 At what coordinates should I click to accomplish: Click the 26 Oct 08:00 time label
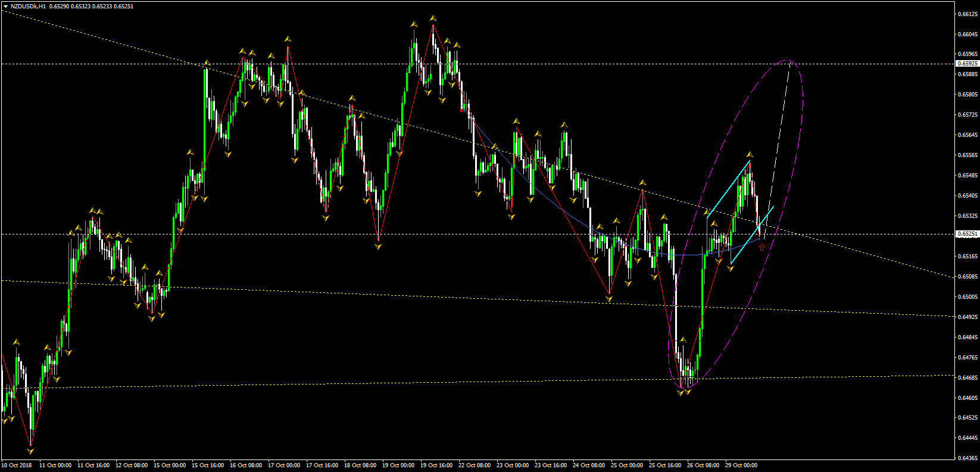click(x=703, y=465)
